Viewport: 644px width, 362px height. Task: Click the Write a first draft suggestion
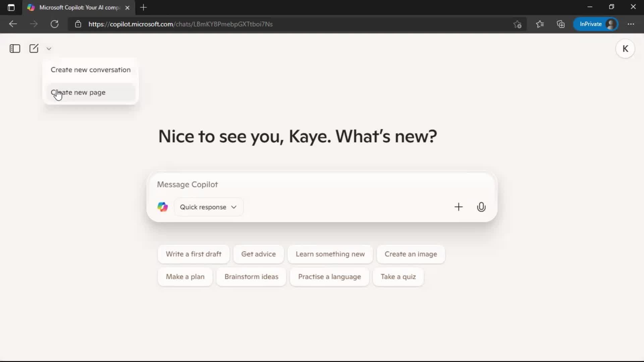click(194, 254)
